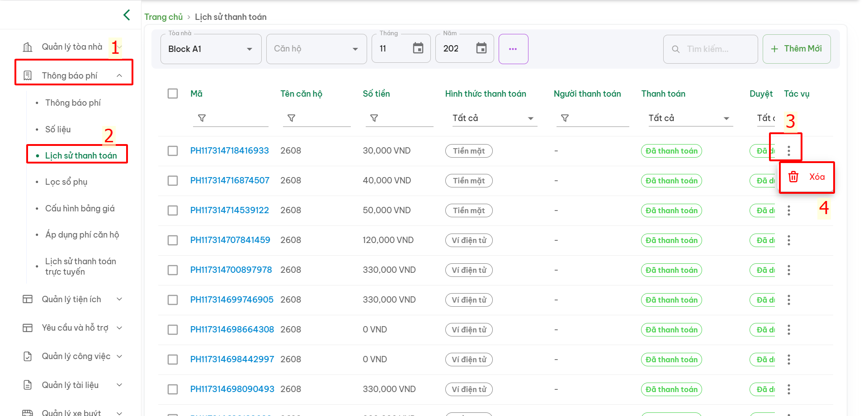Collapse the sidebar with the back chevron
The width and height of the screenshot is (868, 416).
pos(127,15)
